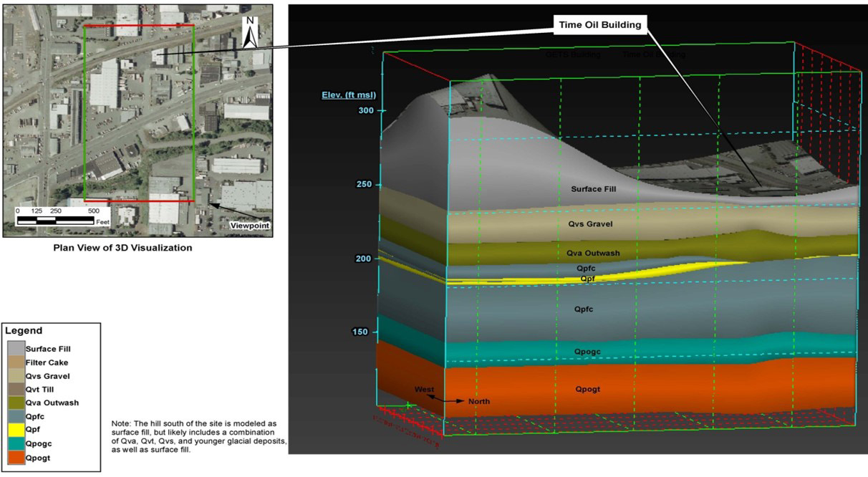This screenshot has height=477, width=868.
Task: Click the Filter Cake color swatch in the legend
Action: coord(16,362)
